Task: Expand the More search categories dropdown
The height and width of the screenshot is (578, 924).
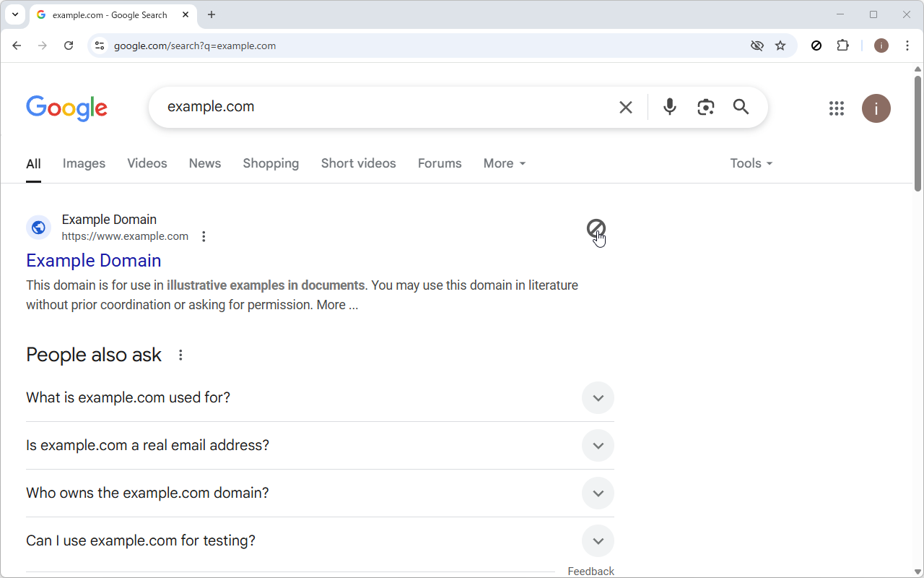Action: point(504,163)
